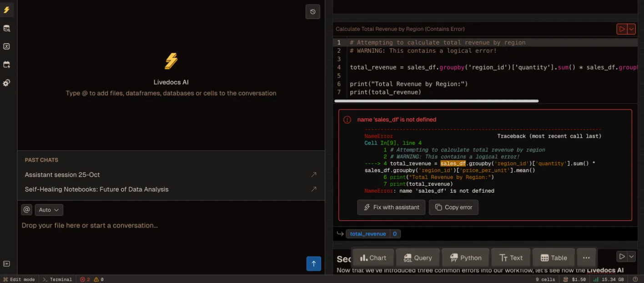This screenshot has width=644, height=283.
Task: Open Terminal from the status bar
Action: [x=58, y=279]
